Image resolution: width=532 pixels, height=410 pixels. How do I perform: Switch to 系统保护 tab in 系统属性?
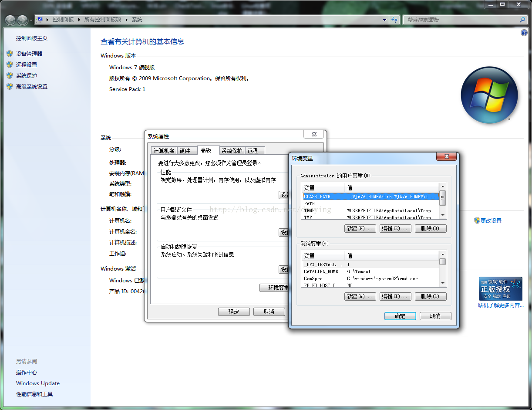pos(232,151)
